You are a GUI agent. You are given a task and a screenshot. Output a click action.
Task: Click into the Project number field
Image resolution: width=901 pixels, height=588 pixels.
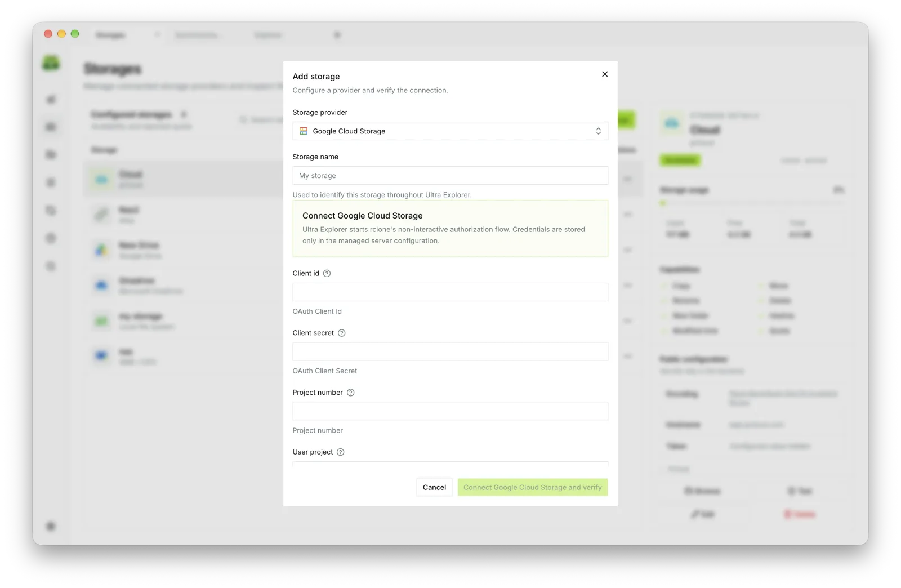click(x=450, y=411)
